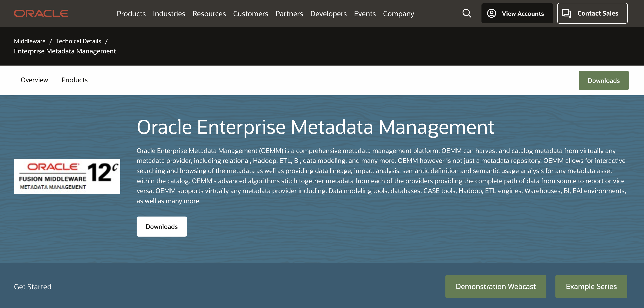Click the View Accounts profile icon
Viewport: 644px width, 308px height.
[x=491, y=13]
